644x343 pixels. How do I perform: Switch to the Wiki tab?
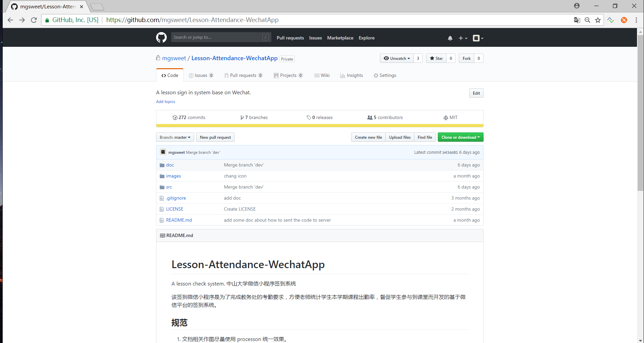click(x=322, y=75)
